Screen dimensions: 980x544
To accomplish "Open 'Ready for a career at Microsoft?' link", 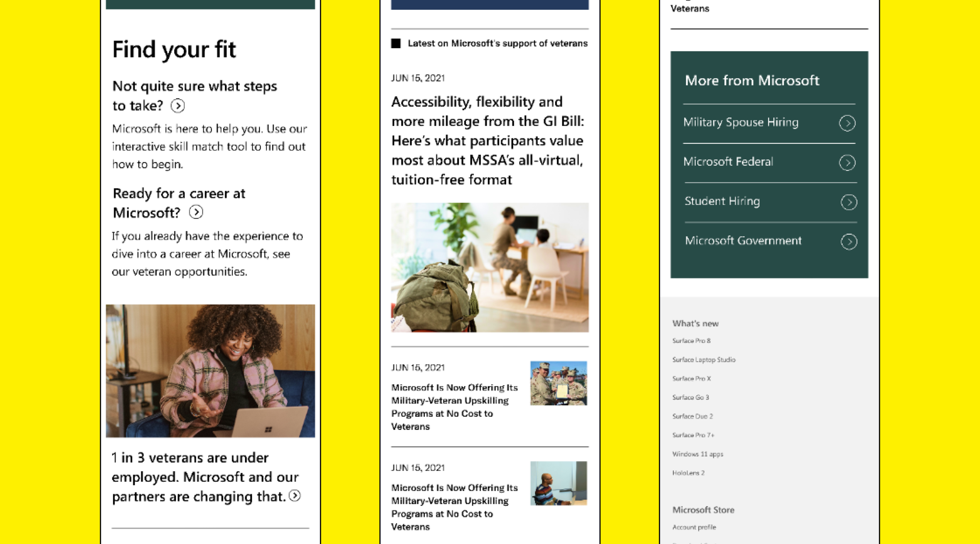I will 179,203.
